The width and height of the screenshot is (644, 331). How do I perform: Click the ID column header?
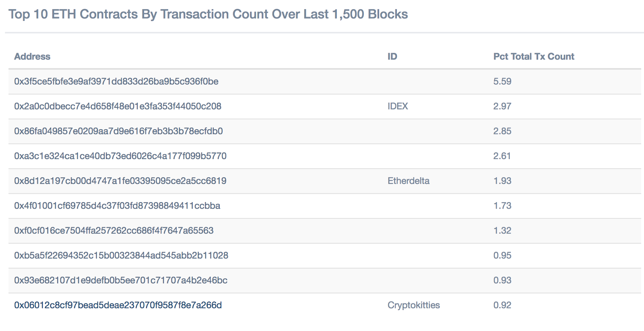point(392,57)
